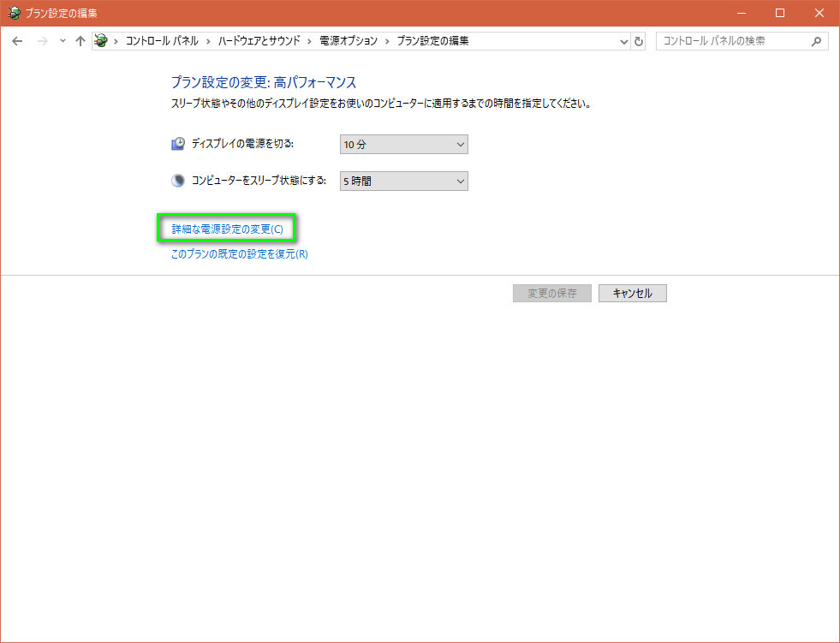
Task: Open the address bar history dropdown
Action: pos(623,41)
